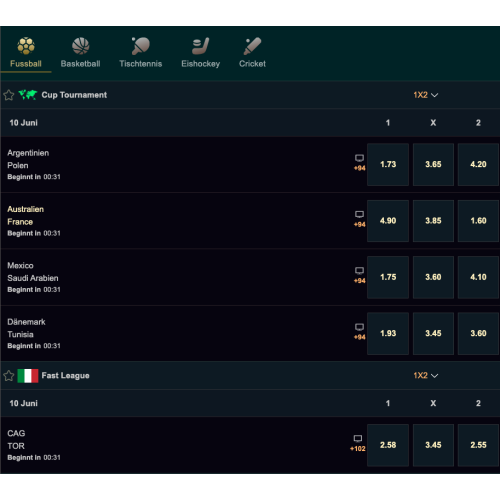Open the 1X2 dropdown for Cup Tournament

(426, 95)
